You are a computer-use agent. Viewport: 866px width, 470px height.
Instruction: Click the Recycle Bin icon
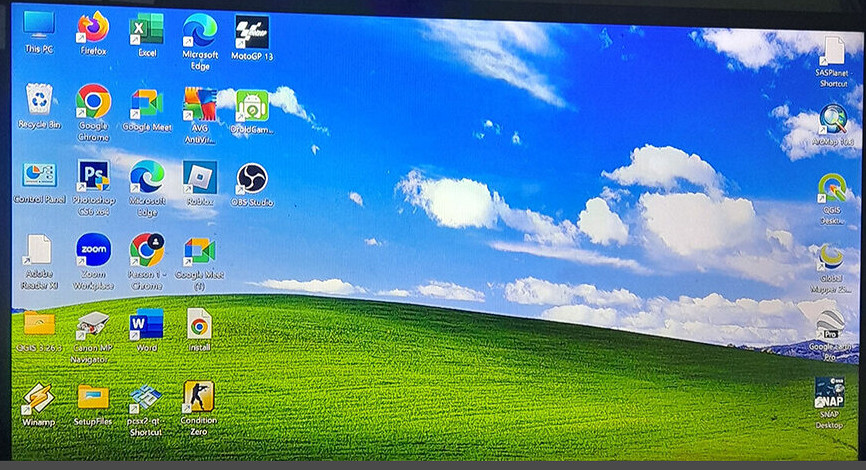coord(39,100)
